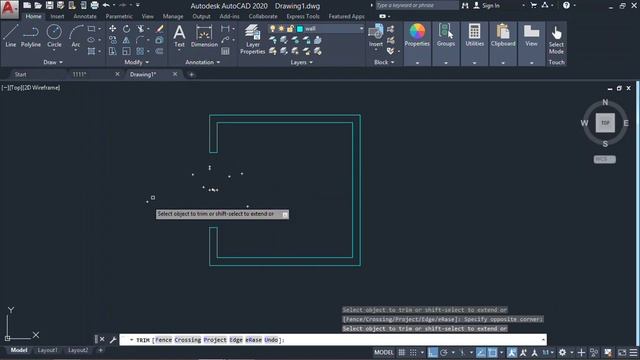Select the Arc tool
Screen dimensions: 640x360
76,36
